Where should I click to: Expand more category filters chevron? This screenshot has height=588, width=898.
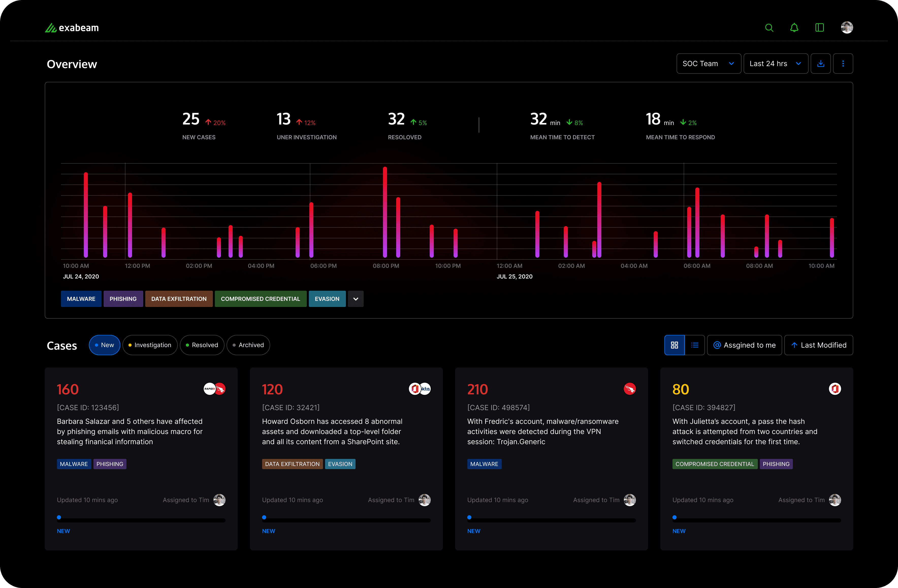pos(356,299)
